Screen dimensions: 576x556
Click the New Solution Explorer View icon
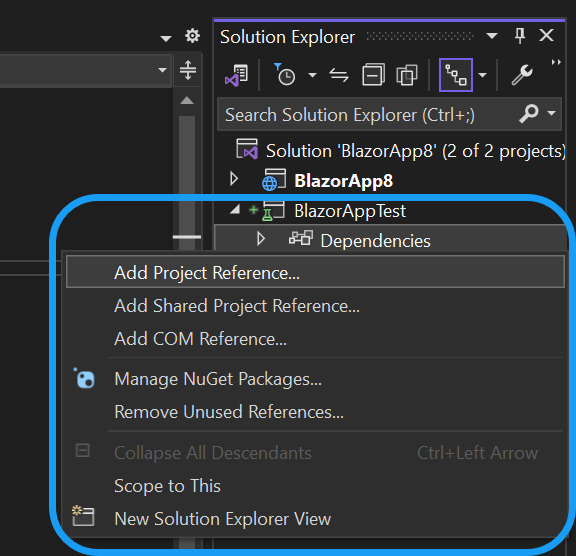pyautogui.click(x=83, y=516)
